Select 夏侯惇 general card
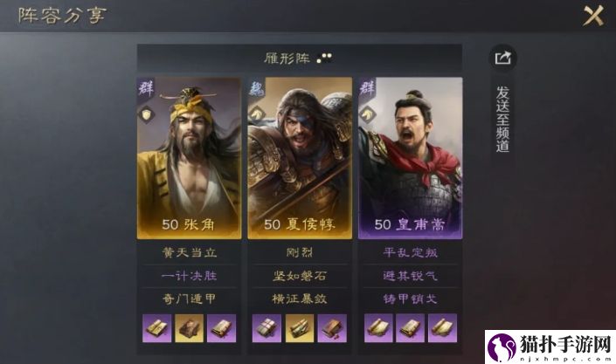 pyautogui.click(x=300, y=158)
